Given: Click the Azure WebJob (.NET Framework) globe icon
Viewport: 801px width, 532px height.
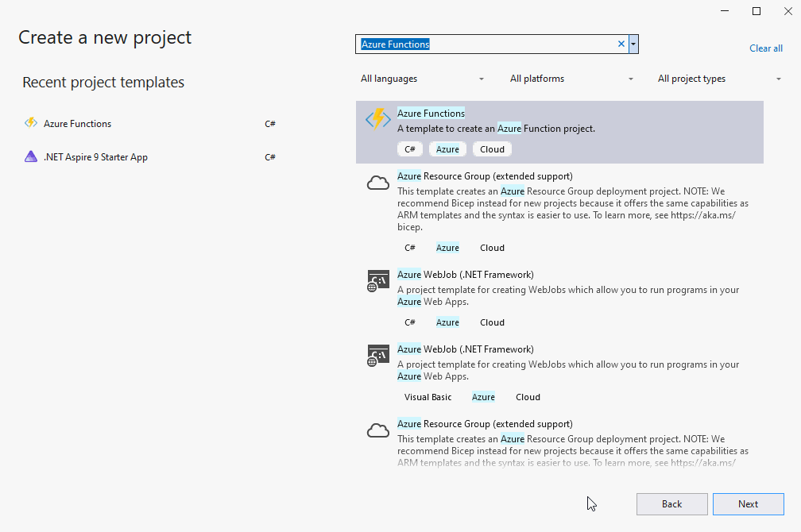Looking at the screenshot, I should pos(377,280).
